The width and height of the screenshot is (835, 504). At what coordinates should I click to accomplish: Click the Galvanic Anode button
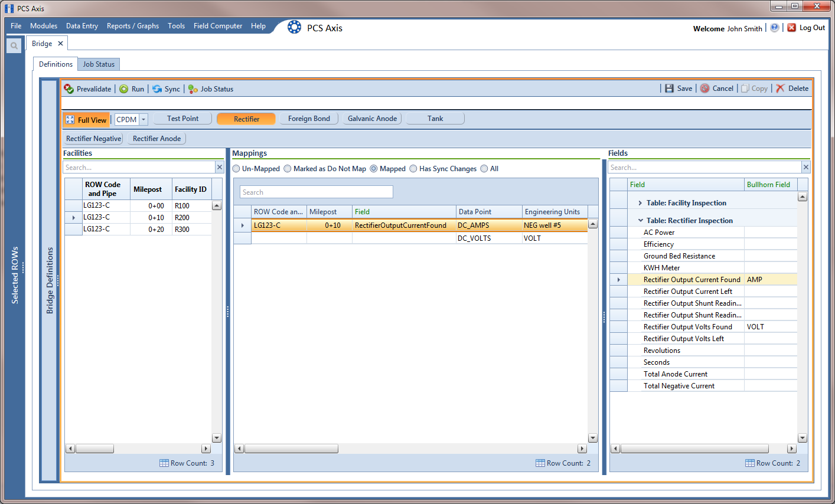pyautogui.click(x=372, y=119)
